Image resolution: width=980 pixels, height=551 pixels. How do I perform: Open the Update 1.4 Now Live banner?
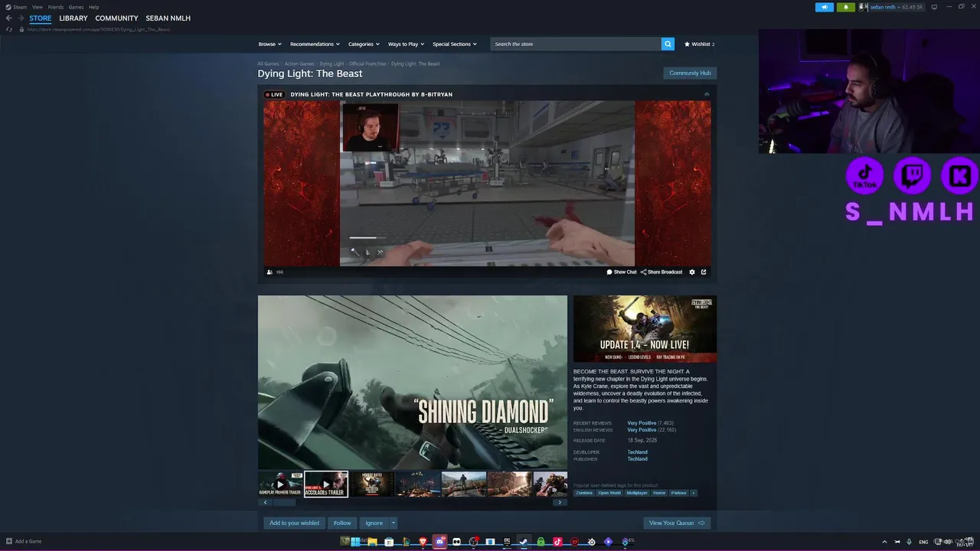[645, 329]
